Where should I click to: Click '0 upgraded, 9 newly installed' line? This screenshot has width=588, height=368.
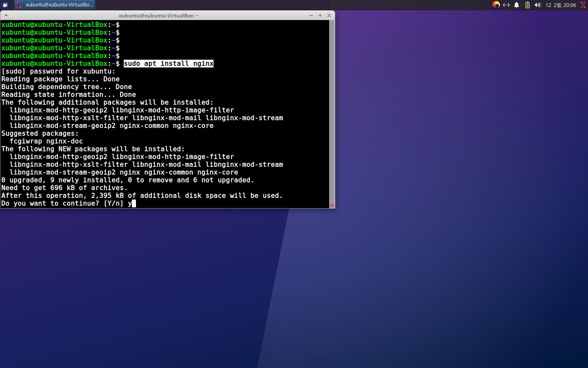[128, 180]
